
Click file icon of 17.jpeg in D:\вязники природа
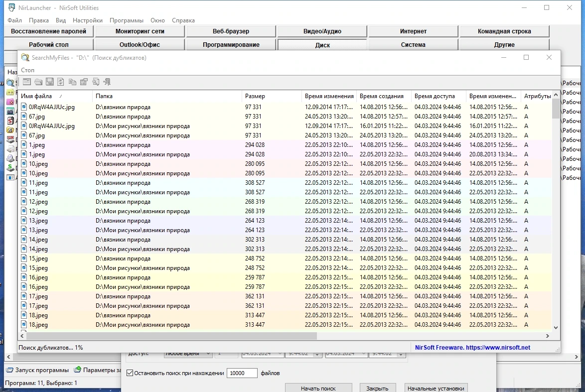(24, 296)
